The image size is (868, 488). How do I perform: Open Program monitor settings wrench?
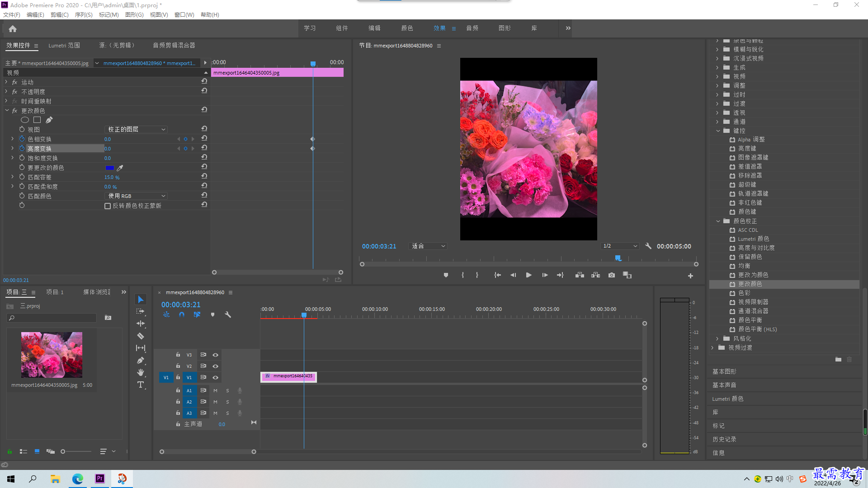[648, 246]
